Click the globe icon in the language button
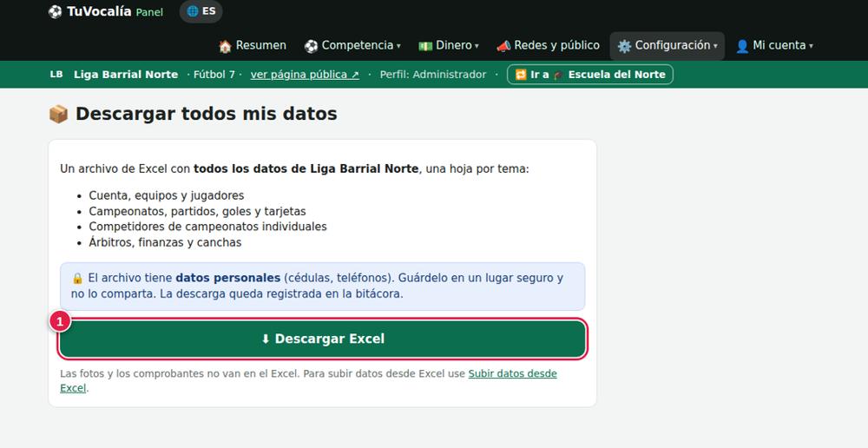The width and height of the screenshot is (868, 448). pos(192,11)
